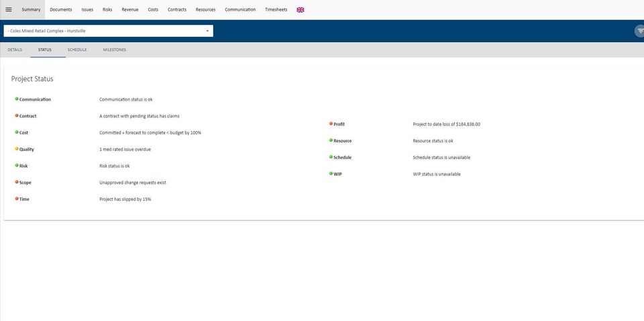Screen dimensions: 644x321
Task: Open the Costs menu item
Action: click(x=153, y=9)
